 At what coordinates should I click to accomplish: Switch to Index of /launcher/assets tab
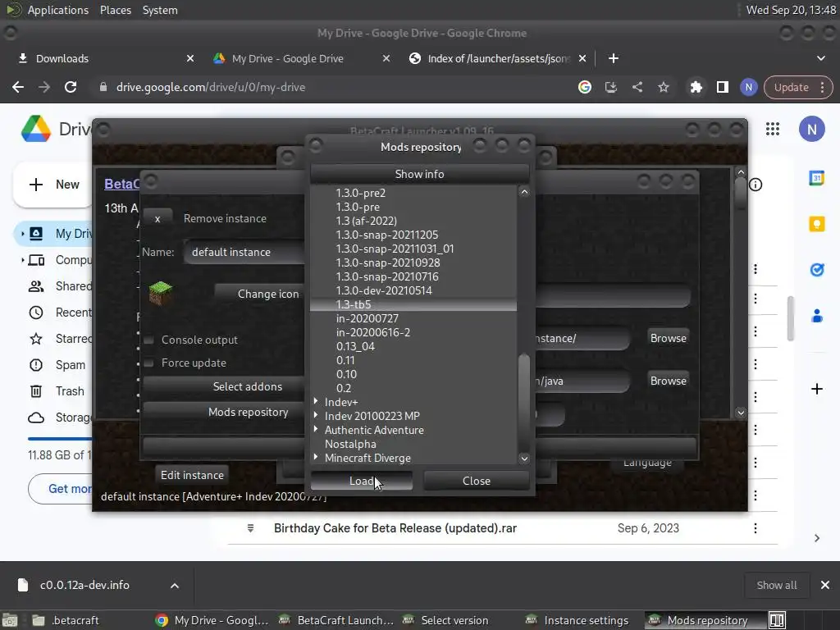click(498, 58)
